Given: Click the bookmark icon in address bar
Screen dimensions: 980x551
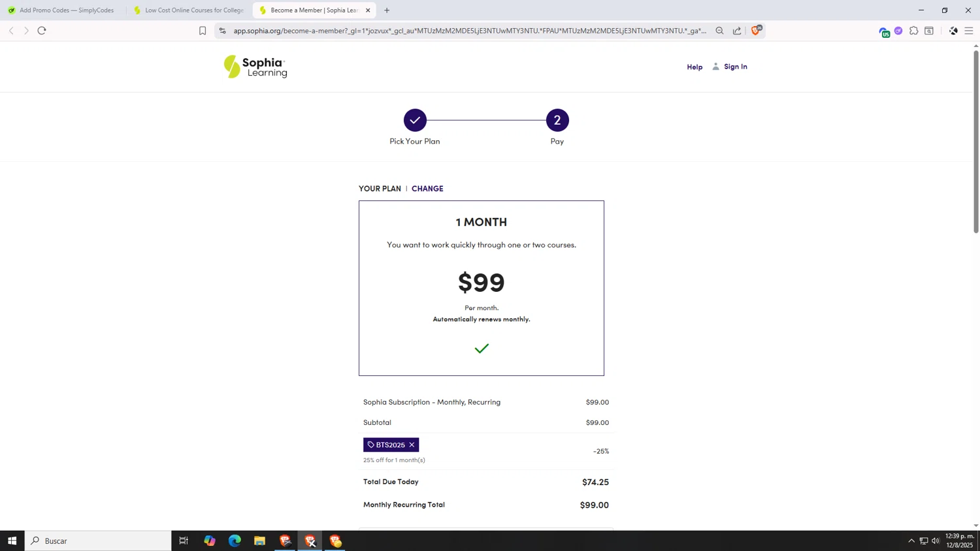Looking at the screenshot, I should 203,31.
